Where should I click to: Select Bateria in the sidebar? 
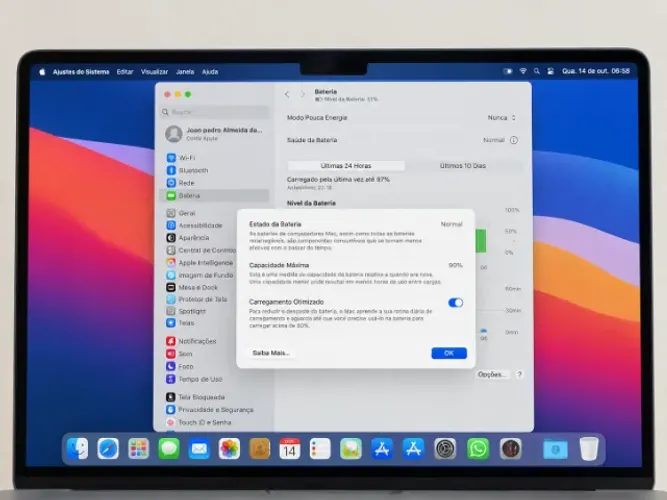[x=214, y=196]
